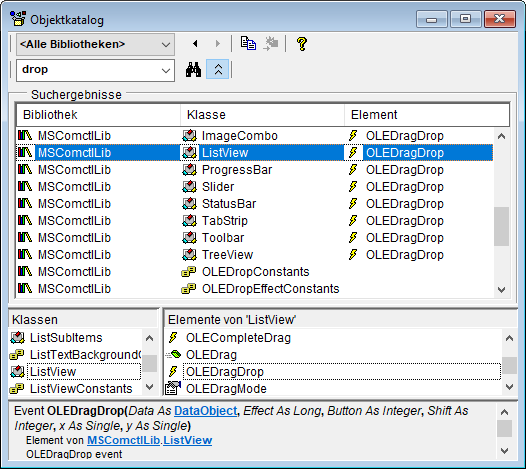Click details pane scroll down arrow

(x=505, y=451)
